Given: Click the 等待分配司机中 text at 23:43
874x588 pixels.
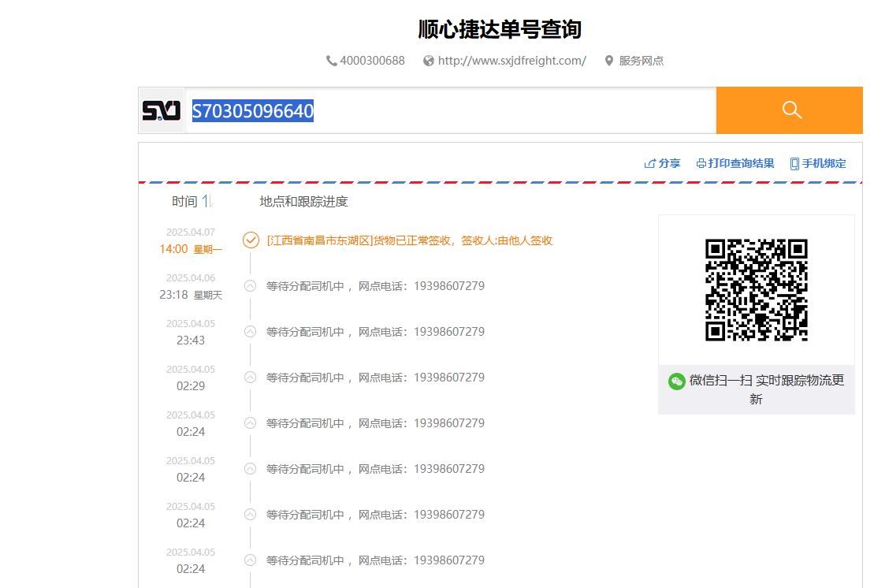Looking at the screenshot, I should click(x=305, y=332).
